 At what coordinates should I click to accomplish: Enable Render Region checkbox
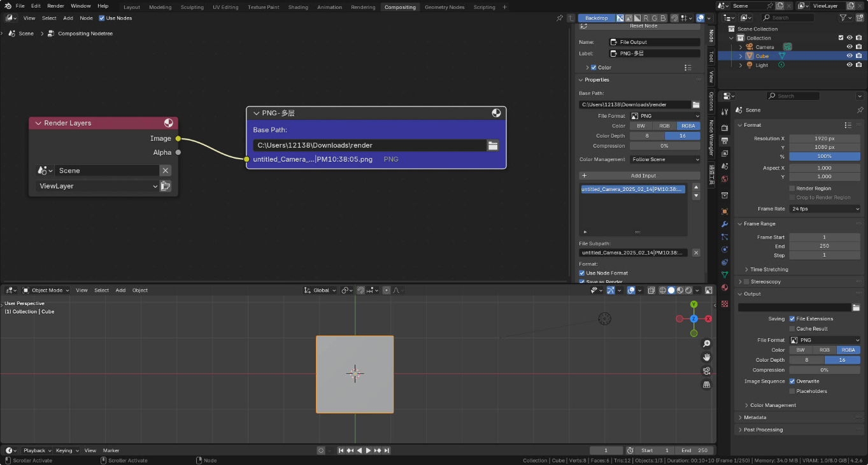tap(792, 189)
